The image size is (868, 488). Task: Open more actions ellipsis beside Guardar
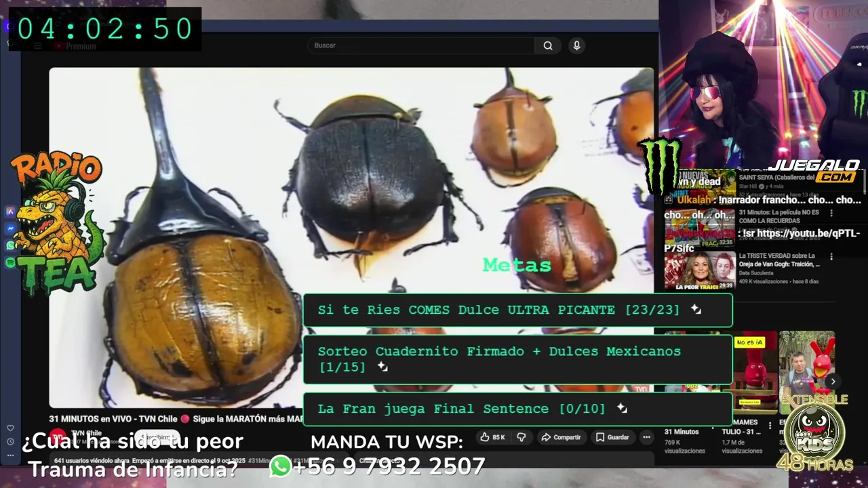coord(647,437)
